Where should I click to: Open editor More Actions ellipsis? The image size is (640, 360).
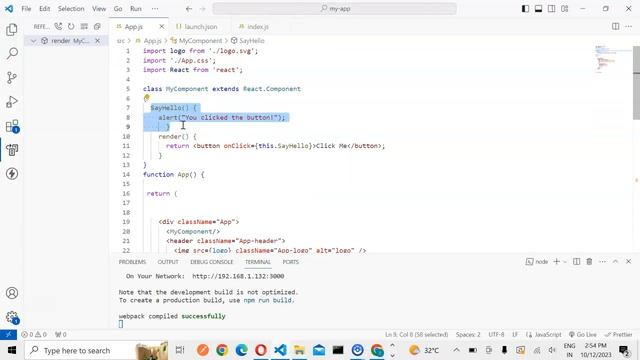click(629, 27)
